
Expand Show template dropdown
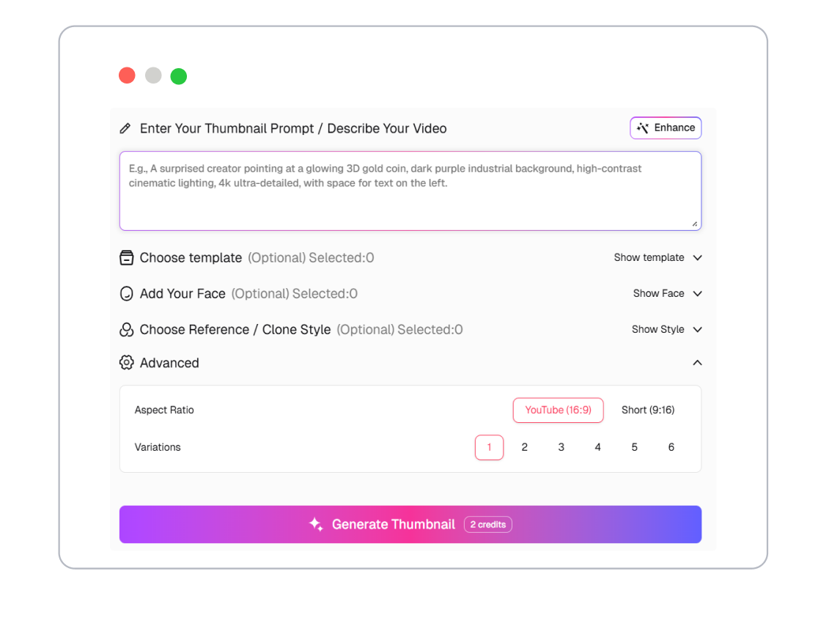(658, 257)
